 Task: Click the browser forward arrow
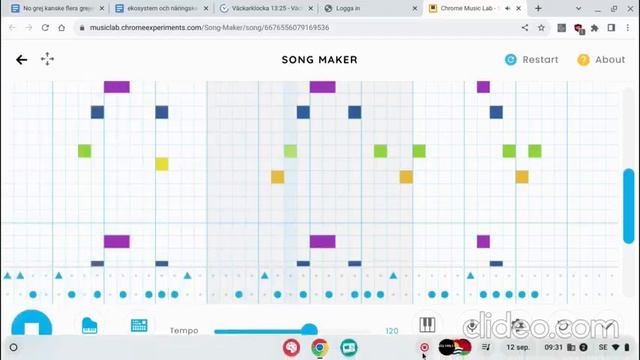pos(29,28)
